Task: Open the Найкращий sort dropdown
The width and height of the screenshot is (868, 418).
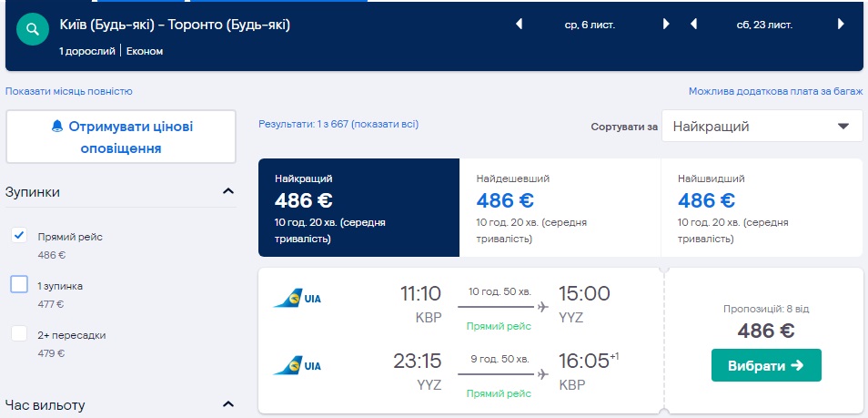Action: (762, 127)
